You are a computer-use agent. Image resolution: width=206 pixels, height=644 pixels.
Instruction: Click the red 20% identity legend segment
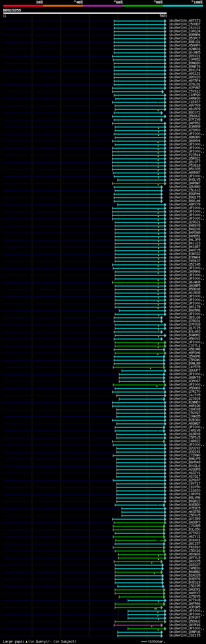[23, 6]
